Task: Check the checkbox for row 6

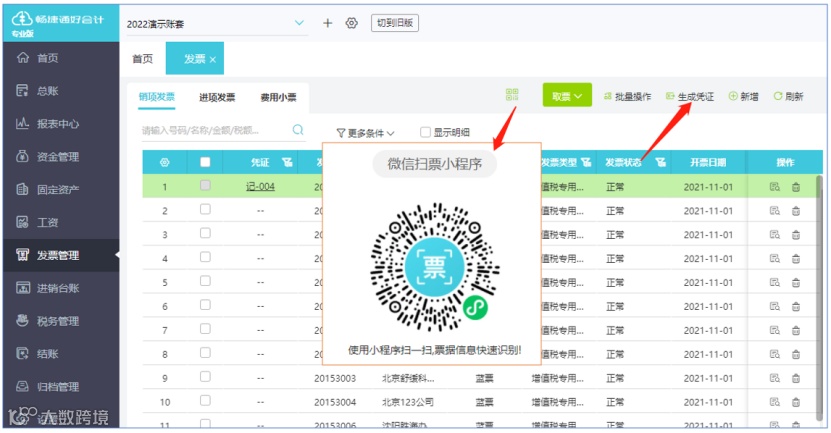Action: 205,305
